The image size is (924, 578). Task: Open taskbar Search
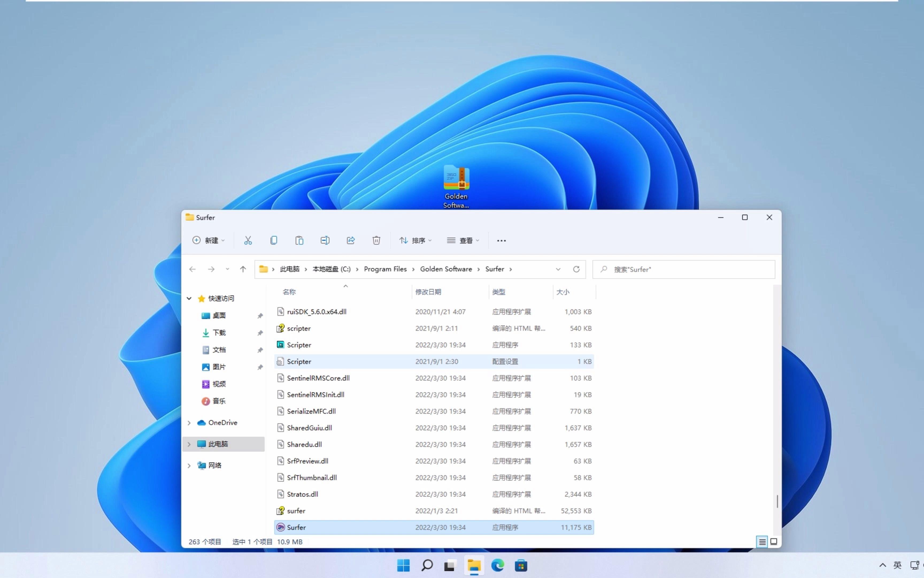coord(427,565)
